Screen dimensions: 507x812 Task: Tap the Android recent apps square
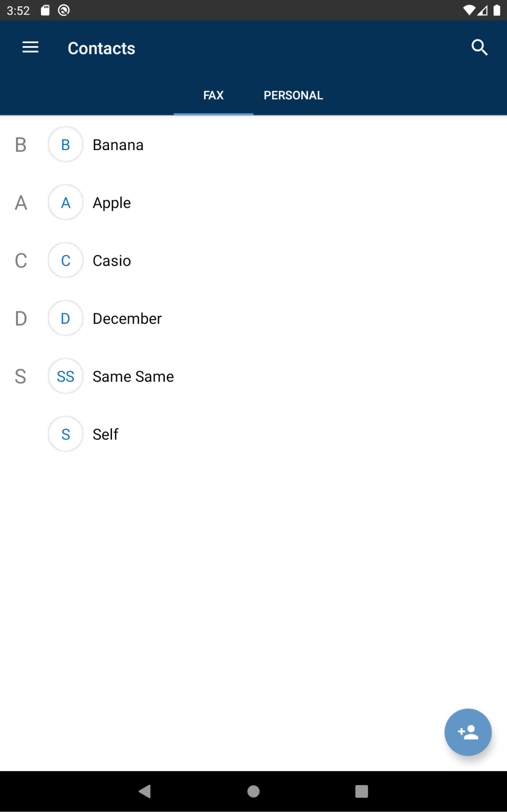pyautogui.click(x=362, y=792)
